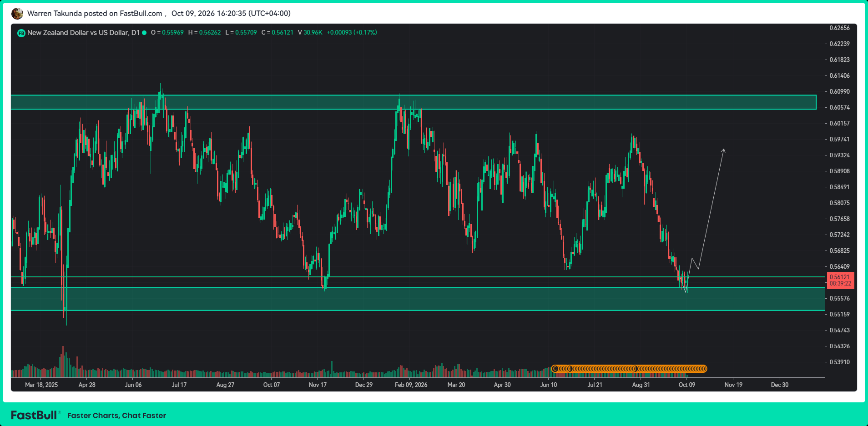Screen dimensions: 868x426
Task: Click the lower teal support zone rectangle
Action: 418,299
